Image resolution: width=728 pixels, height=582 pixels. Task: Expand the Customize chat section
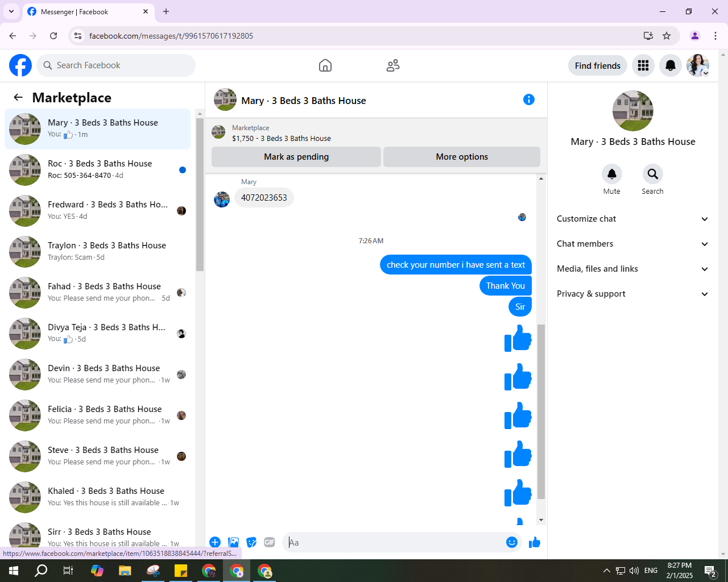[632, 219]
